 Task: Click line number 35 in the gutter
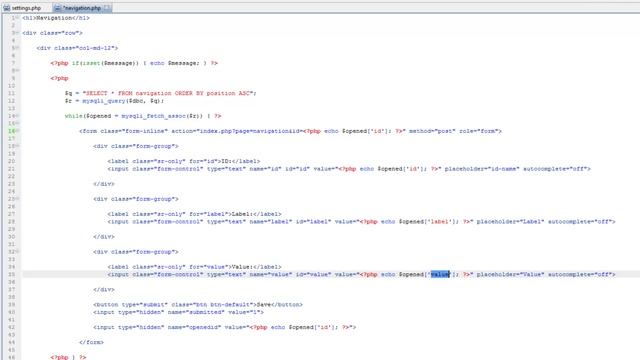pyautogui.click(x=11, y=274)
